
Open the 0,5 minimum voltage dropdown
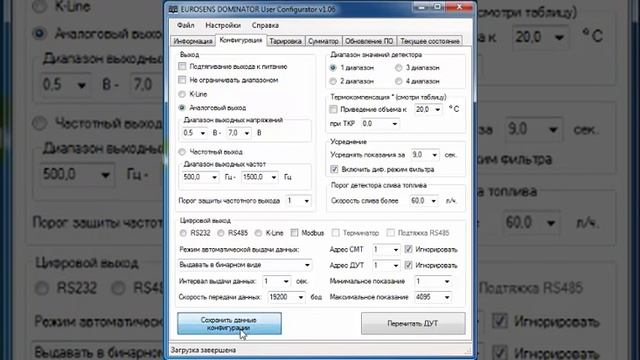click(194, 133)
